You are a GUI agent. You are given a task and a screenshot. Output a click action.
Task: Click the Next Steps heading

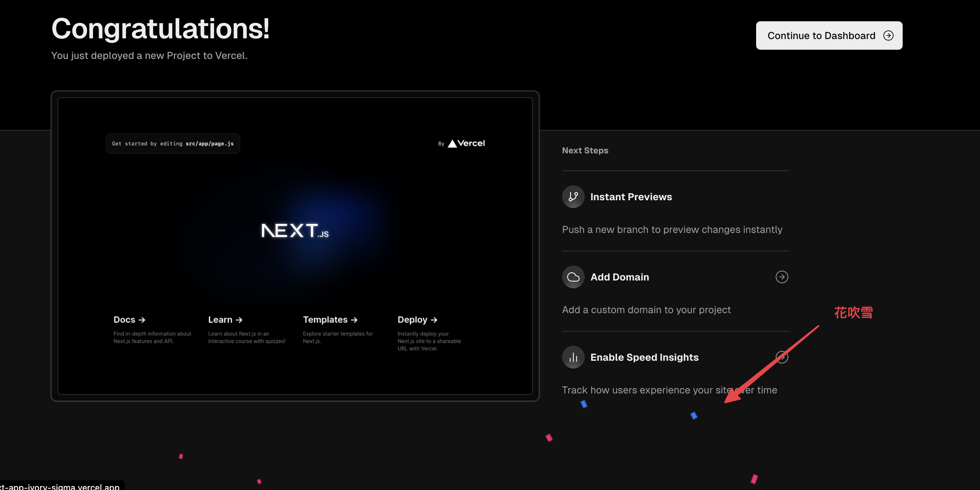(x=585, y=151)
